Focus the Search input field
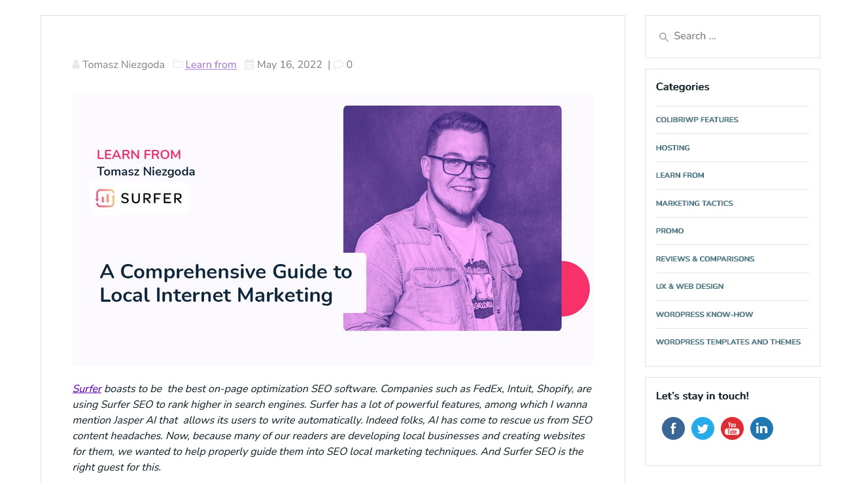The width and height of the screenshot is (868, 483). coord(732,37)
